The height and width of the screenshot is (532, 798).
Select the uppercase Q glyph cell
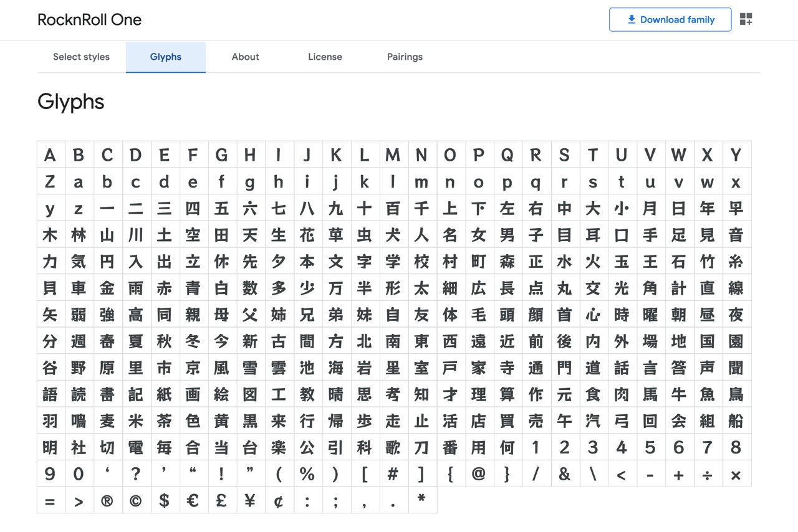click(507, 154)
